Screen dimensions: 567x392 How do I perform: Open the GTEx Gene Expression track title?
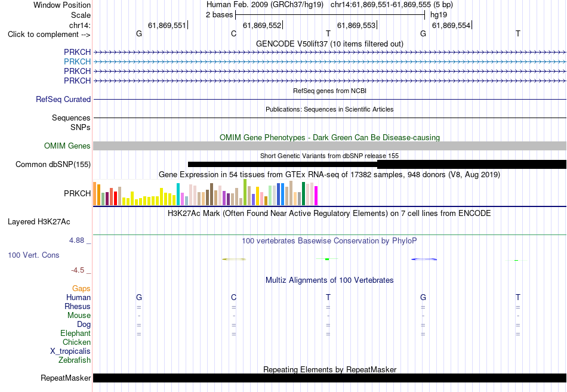click(x=329, y=175)
